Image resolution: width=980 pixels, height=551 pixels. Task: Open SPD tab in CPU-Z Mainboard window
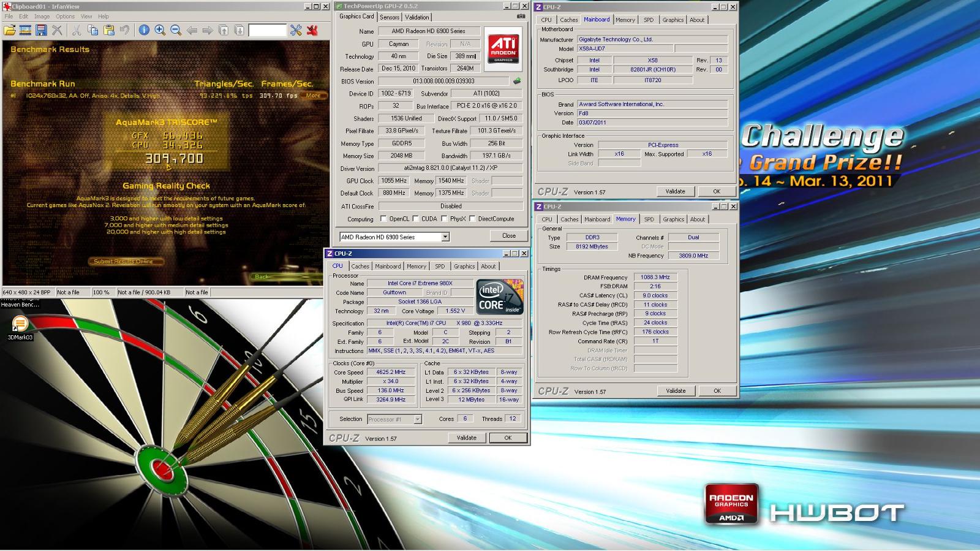coord(648,20)
